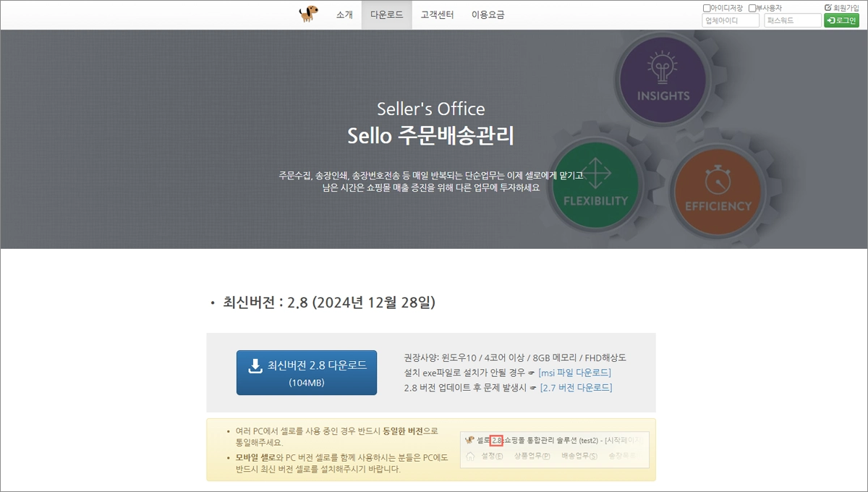Download 최신버전 2.8 installer
Viewport: 868px width, 492px height.
pyautogui.click(x=307, y=373)
